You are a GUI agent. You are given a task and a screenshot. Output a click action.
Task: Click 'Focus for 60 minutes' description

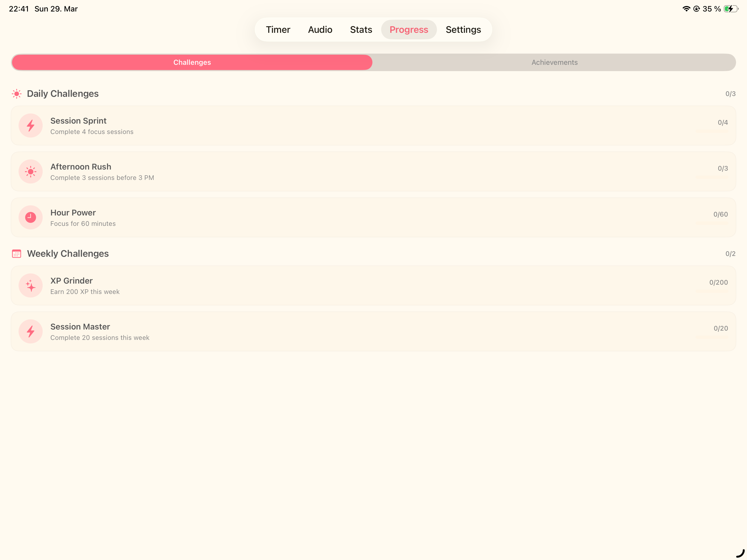click(83, 224)
